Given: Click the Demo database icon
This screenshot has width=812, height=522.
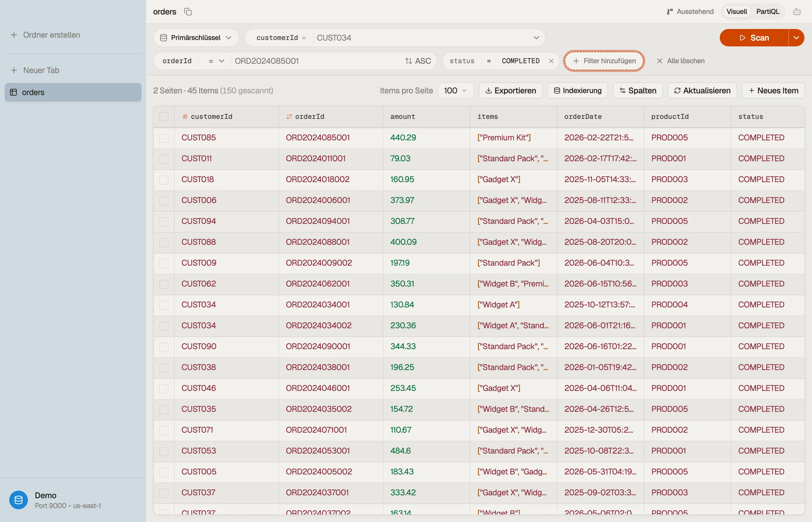Looking at the screenshot, I should point(18,500).
